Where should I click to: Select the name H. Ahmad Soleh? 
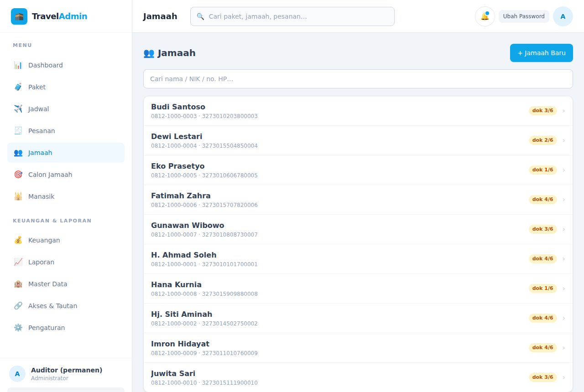coord(184,255)
